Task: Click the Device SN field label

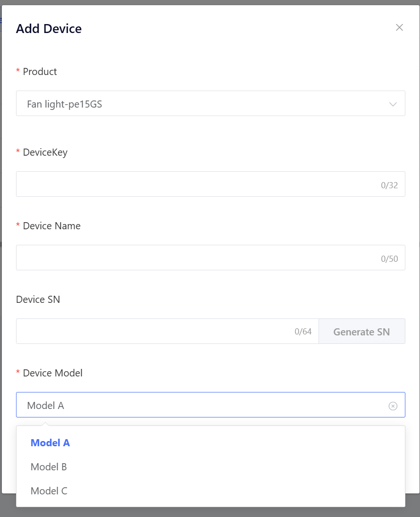Action: pyautogui.click(x=38, y=300)
